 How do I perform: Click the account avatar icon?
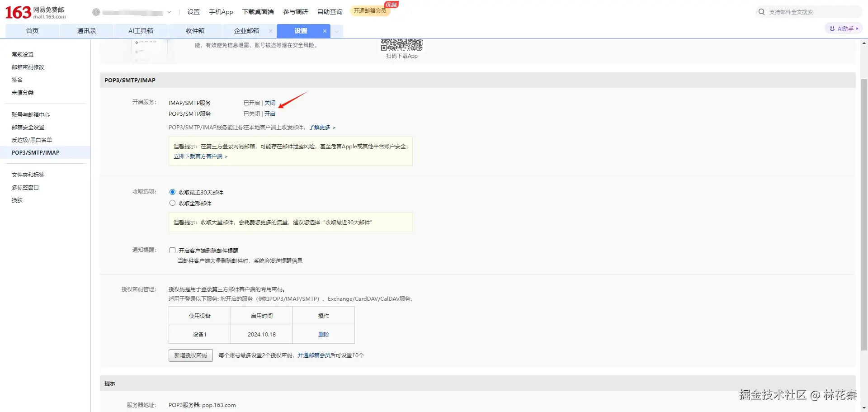[96, 12]
